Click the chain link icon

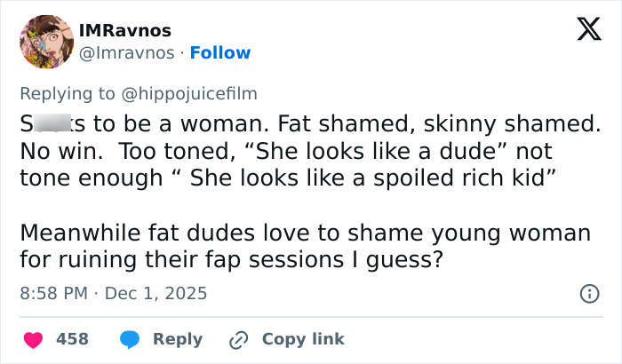[238, 339]
